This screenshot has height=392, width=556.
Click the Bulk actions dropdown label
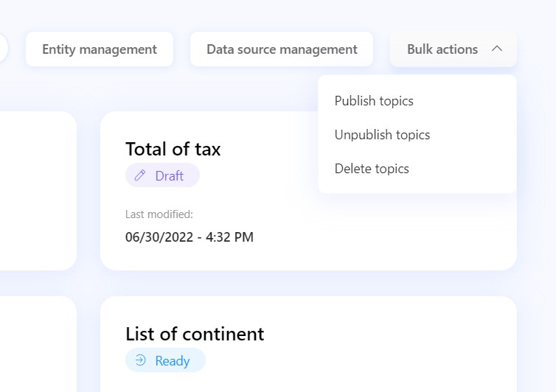pyautogui.click(x=442, y=49)
